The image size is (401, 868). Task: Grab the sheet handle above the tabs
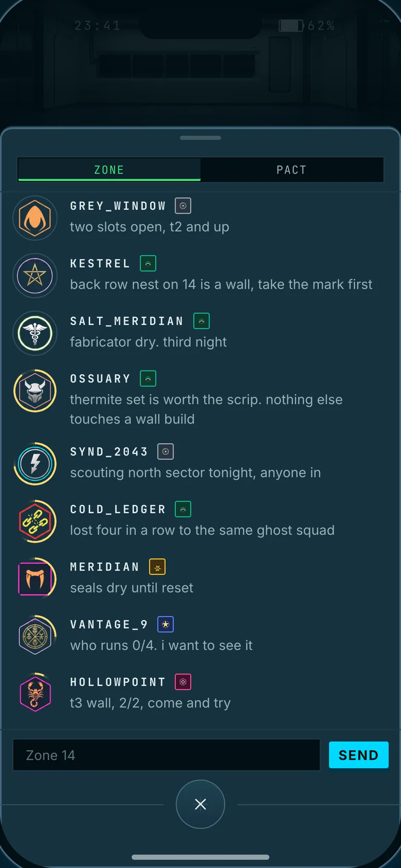(200, 138)
